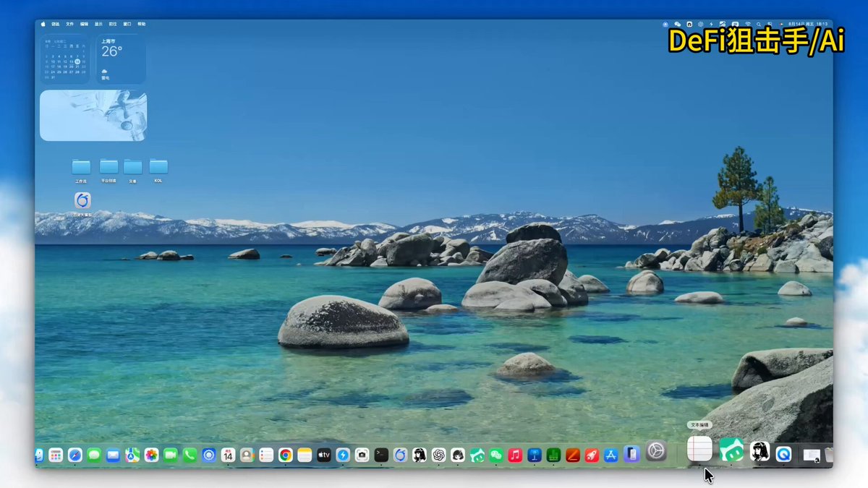Click the Shanghai 26° weather widget
Viewport: 868px width, 488px height.
[121, 59]
